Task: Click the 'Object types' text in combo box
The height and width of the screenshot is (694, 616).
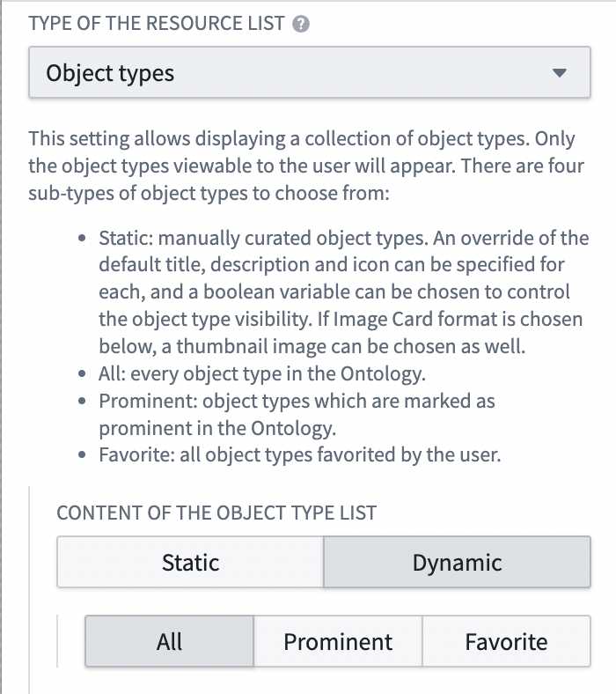Action: click(x=110, y=73)
